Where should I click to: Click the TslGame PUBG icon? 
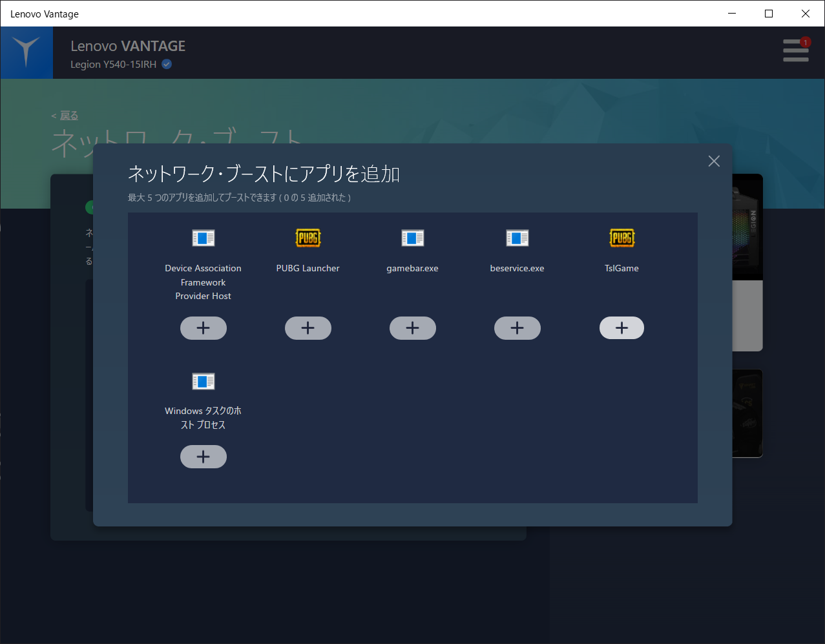(x=622, y=238)
